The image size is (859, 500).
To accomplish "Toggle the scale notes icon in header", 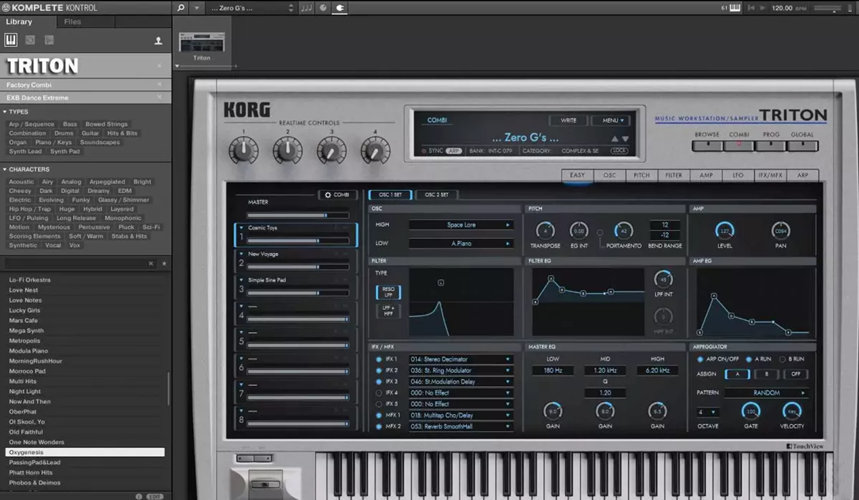I will coord(306,8).
